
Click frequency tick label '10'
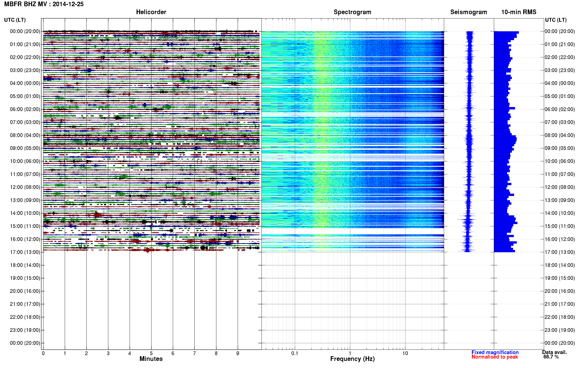(x=405, y=353)
